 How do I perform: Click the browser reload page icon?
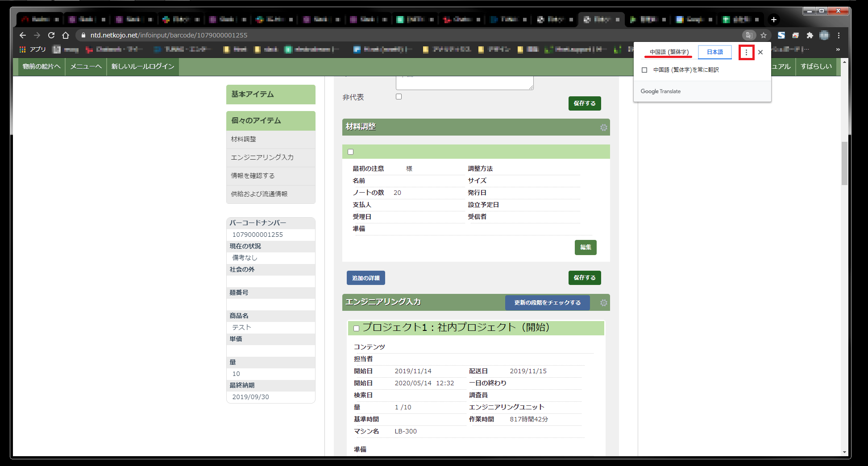(x=51, y=35)
